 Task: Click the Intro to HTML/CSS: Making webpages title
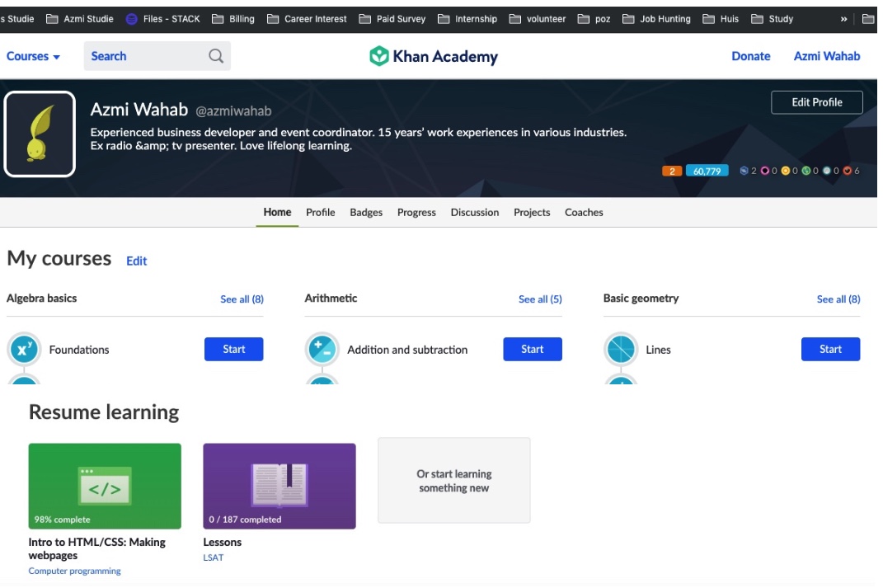tap(96, 548)
